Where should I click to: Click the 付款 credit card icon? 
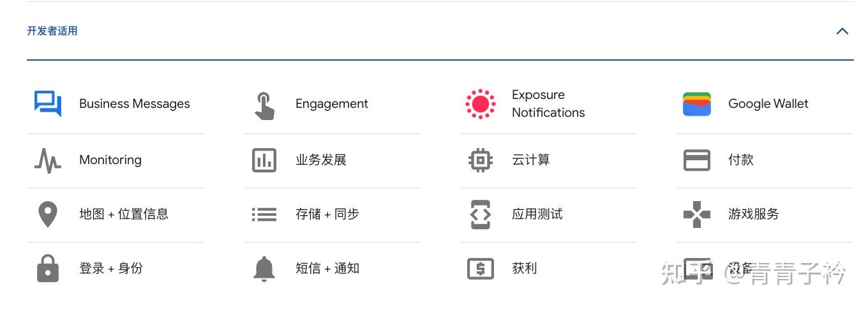[696, 160]
